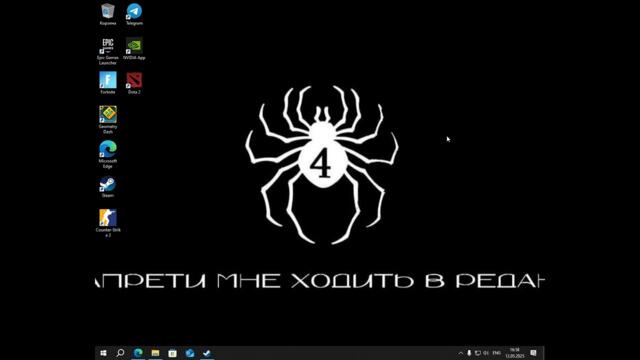Select the Epic Games Launcher shortcut
Viewport: 640px width, 360px height.
click(x=108, y=51)
